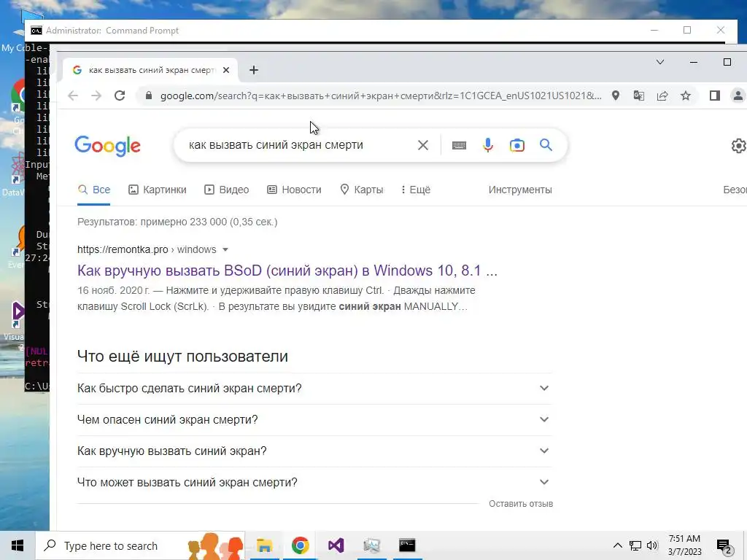The image size is (747, 560).
Task: Expand "Что может вызвать синий экран смерти?"
Action: click(x=314, y=483)
